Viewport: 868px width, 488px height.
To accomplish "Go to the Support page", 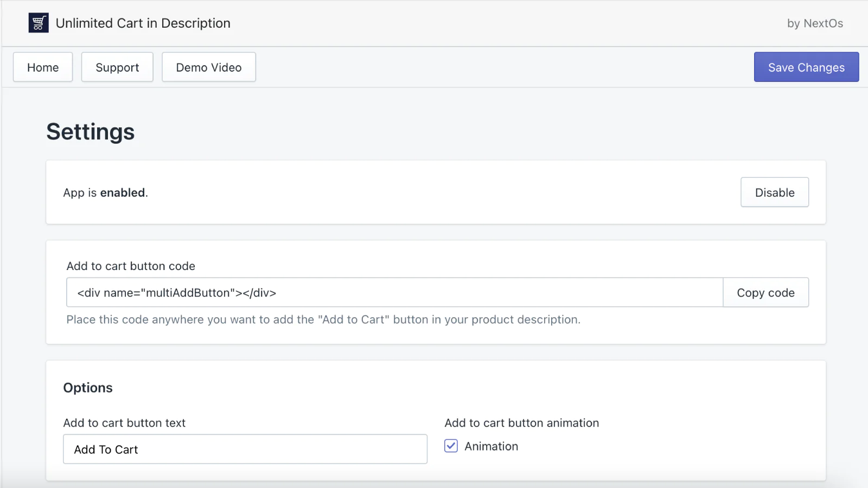I will [x=117, y=67].
